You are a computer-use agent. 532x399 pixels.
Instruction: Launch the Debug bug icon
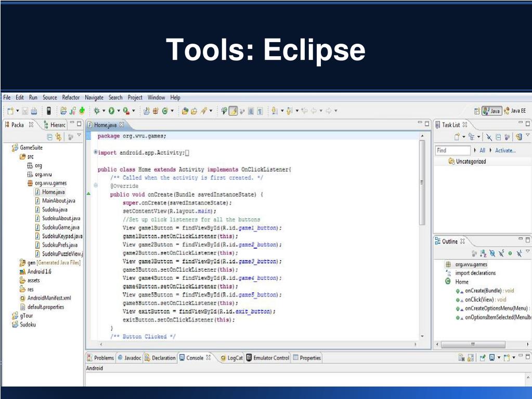tap(97, 111)
